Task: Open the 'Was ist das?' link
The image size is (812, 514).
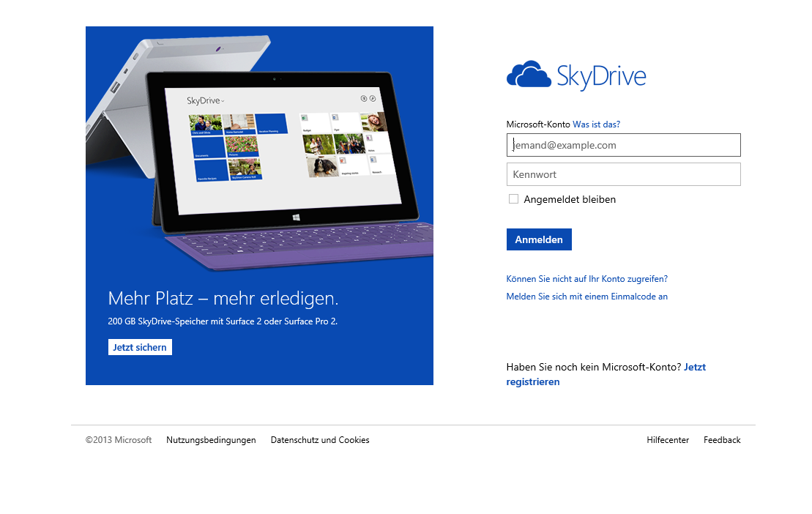Action: [x=596, y=124]
